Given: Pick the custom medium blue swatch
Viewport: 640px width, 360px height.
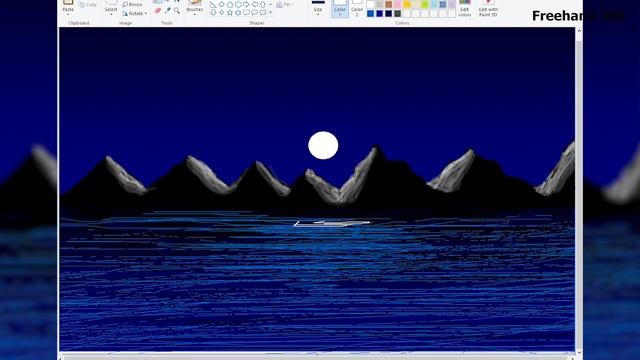Looking at the screenshot, I should point(371,13).
